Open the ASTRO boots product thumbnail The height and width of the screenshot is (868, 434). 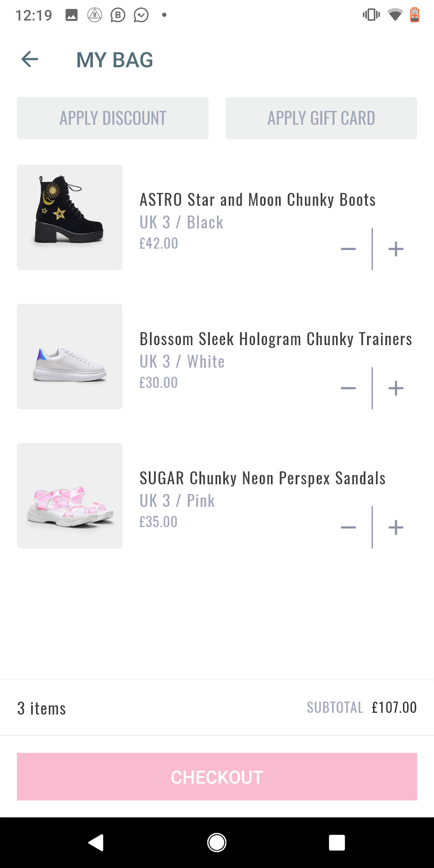(70, 217)
